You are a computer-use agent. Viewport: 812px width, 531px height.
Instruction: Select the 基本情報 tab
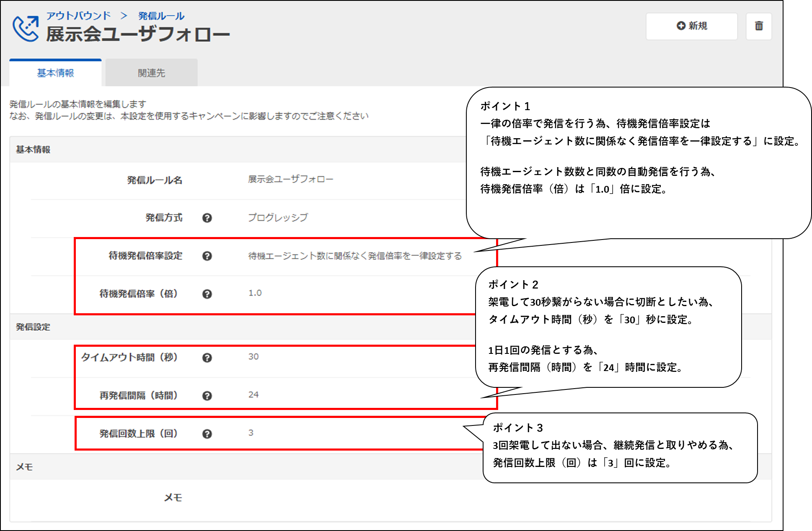click(55, 73)
